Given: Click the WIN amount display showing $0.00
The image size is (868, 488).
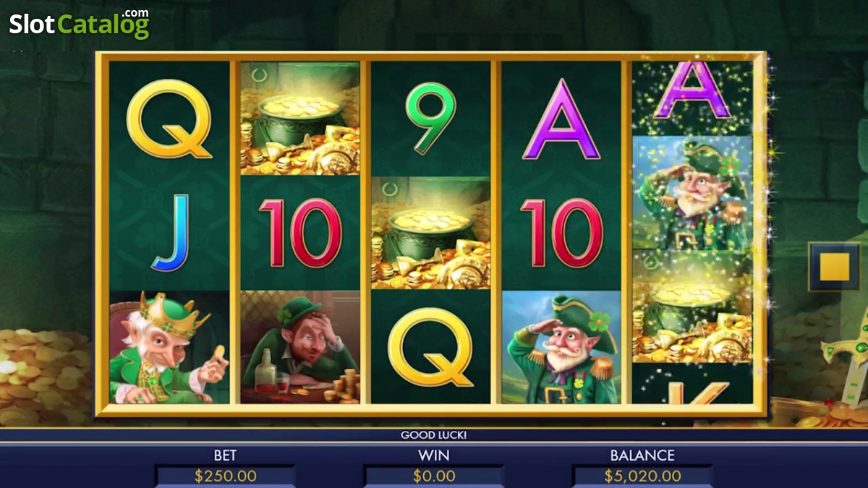Looking at the screenshot, I should click(x=434, y=476).
